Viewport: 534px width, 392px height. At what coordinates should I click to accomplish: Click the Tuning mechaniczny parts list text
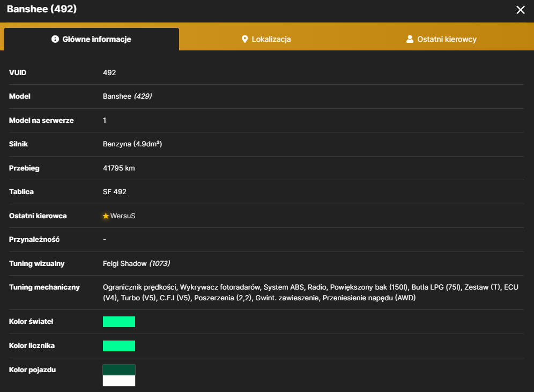click(x=310, y=293)
